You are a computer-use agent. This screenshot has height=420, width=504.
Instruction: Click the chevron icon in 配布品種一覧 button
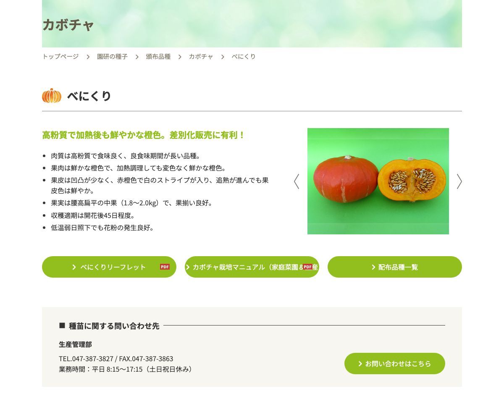(x=373, y=267)
